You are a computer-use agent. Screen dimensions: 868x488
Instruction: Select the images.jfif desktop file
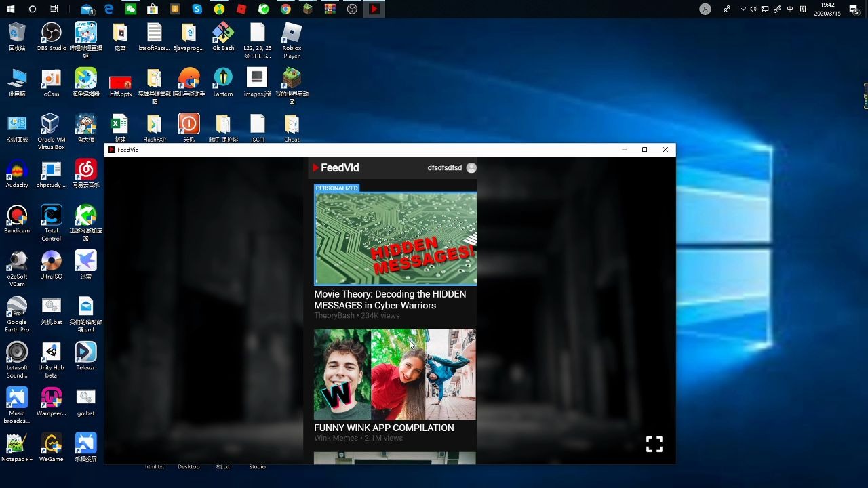(257, 83)
